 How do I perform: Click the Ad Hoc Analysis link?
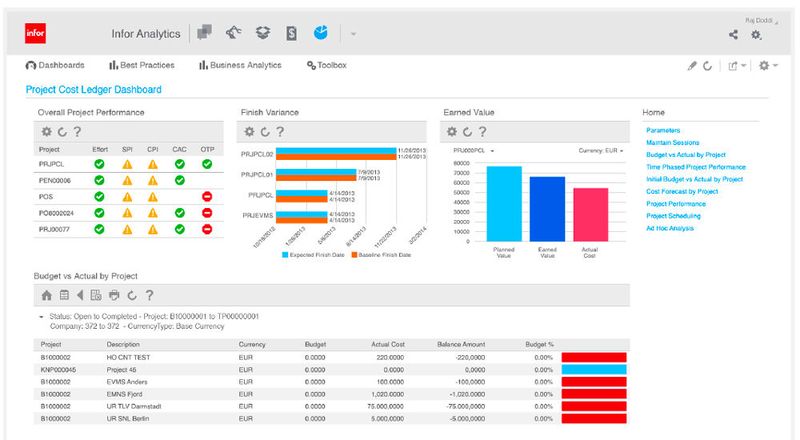(x=671, y=228)
